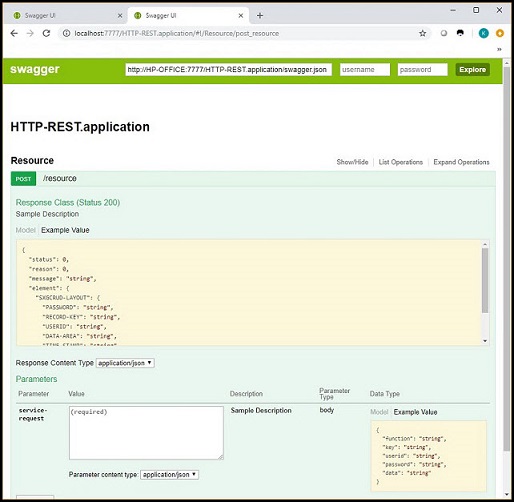The image size is (514, 502).
Task: Click the page scroll-up arrow
Action: (x=507, y=63)
